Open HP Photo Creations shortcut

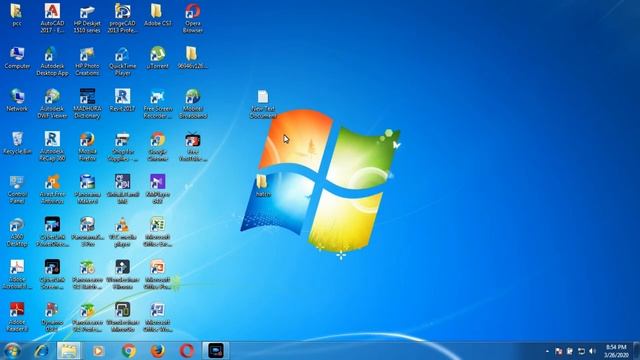click(87, 61)
